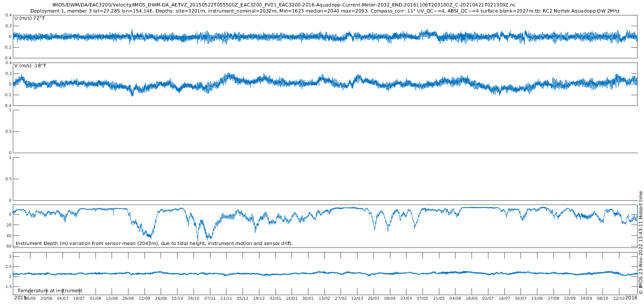Viewport: 644px width, 304px height.
Task: Click the '3' tick on temperature axis
Action: [x=10, y=256]
